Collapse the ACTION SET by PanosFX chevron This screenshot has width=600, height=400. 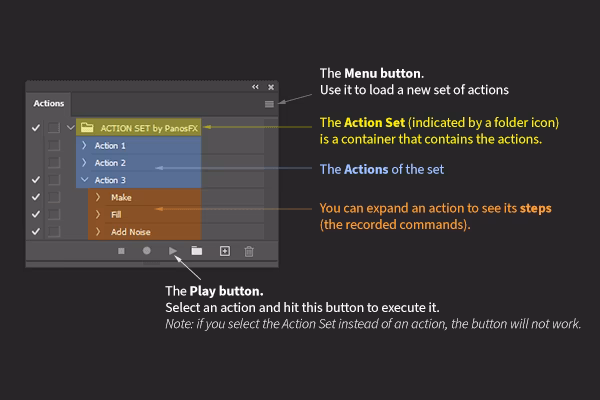coord(70,127)
